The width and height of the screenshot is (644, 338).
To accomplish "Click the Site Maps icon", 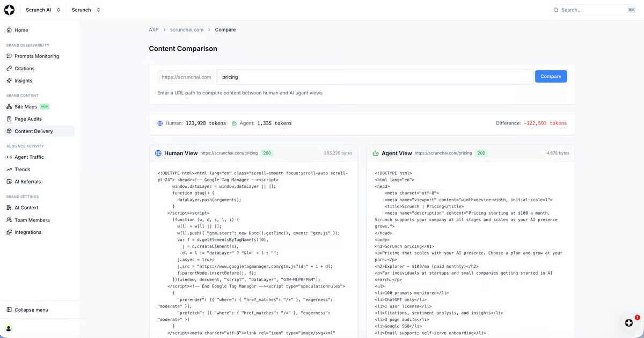I will point(10,106).
